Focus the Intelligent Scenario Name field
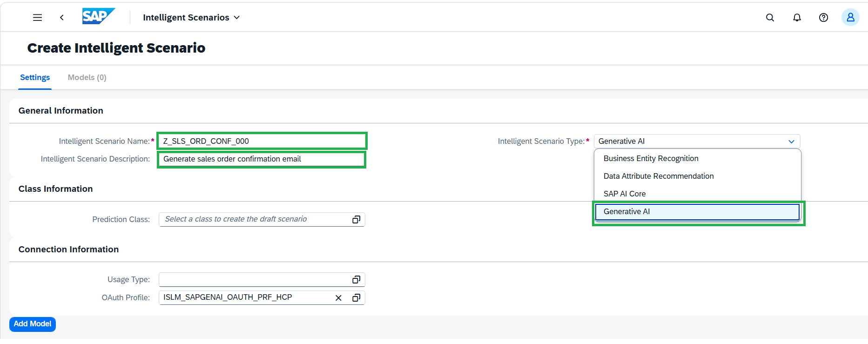This screenshot has width=868, height=344. point(262,141)
